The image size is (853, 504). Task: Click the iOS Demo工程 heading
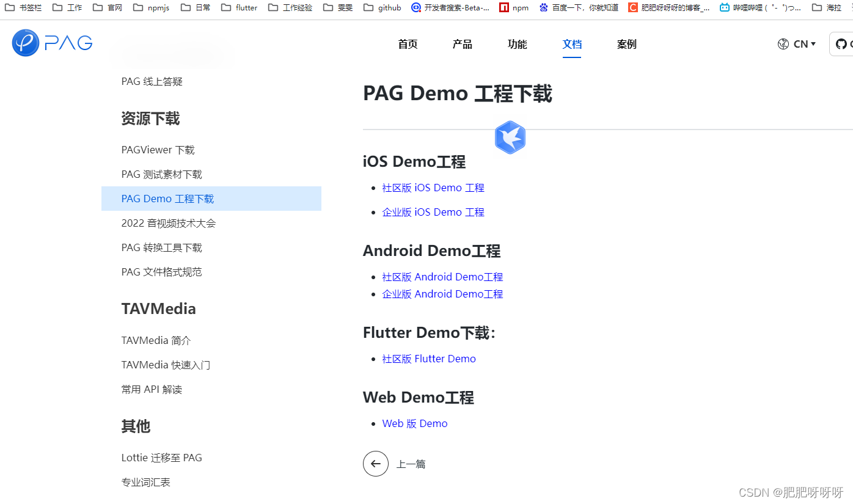tap(414, 162)
